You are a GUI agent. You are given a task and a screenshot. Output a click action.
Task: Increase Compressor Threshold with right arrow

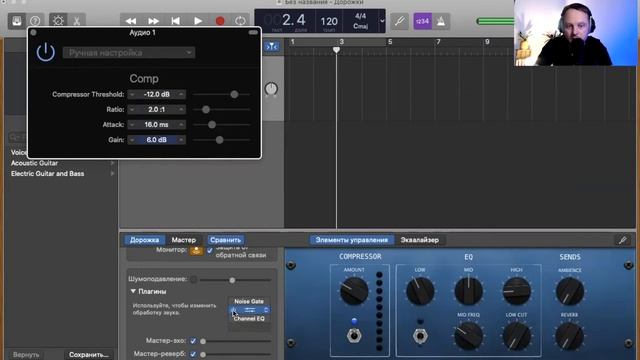coord(181,94)
